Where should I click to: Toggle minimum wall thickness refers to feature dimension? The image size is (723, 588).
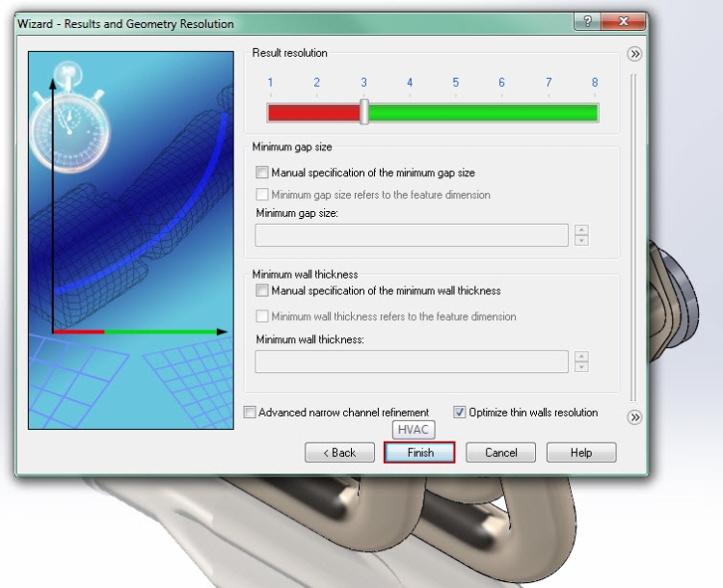tap(262, 316)
